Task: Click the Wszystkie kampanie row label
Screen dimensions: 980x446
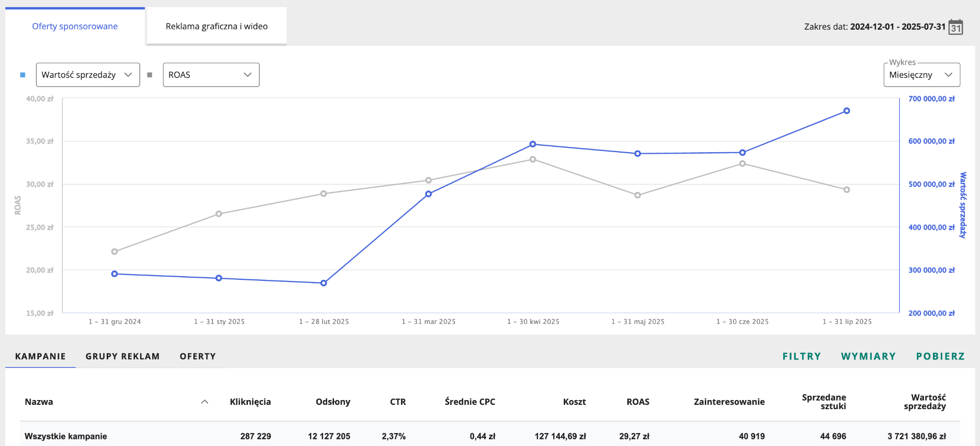Action: click(x=66, y=436)
